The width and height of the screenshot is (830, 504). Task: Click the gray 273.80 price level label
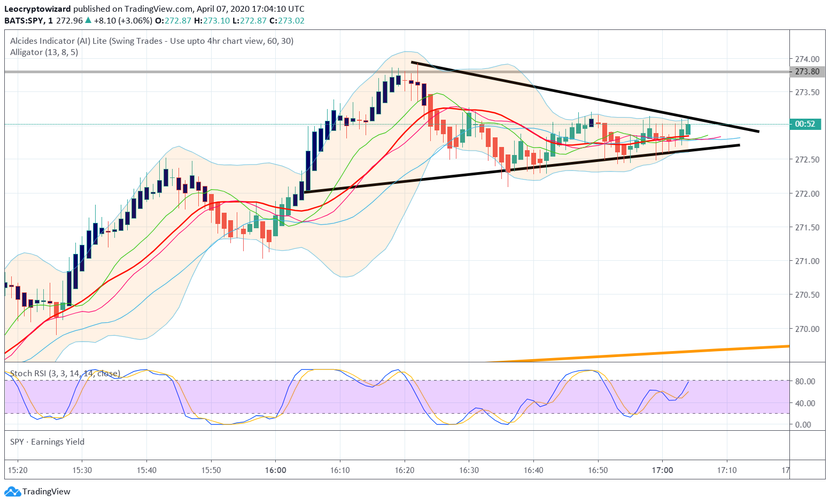click(x=808, y=72)
